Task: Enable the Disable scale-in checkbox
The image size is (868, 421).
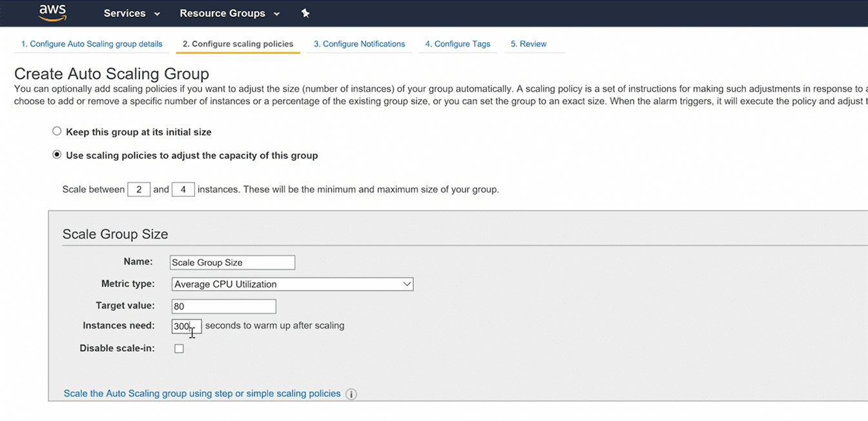Action: point(179,349)
